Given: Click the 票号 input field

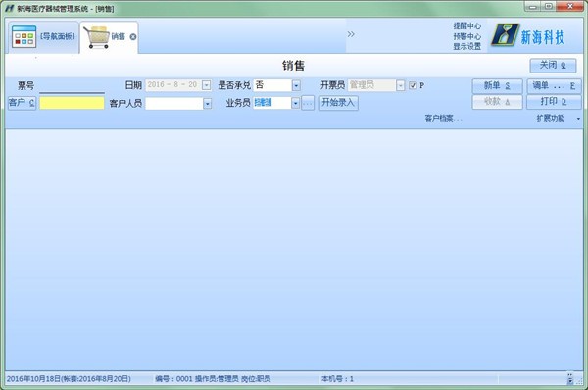Looking at the screenshot, I should tap(72, 86).
